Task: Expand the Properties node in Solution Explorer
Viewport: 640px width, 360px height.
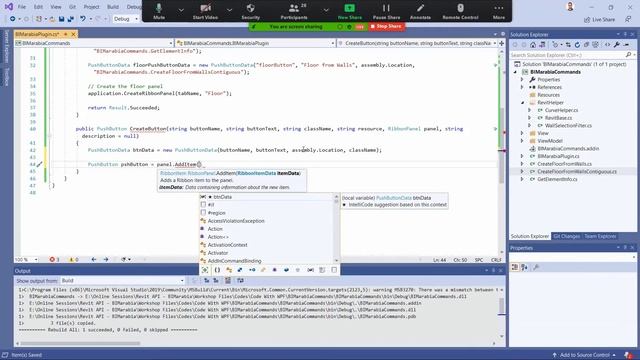Action: (522, 80)
